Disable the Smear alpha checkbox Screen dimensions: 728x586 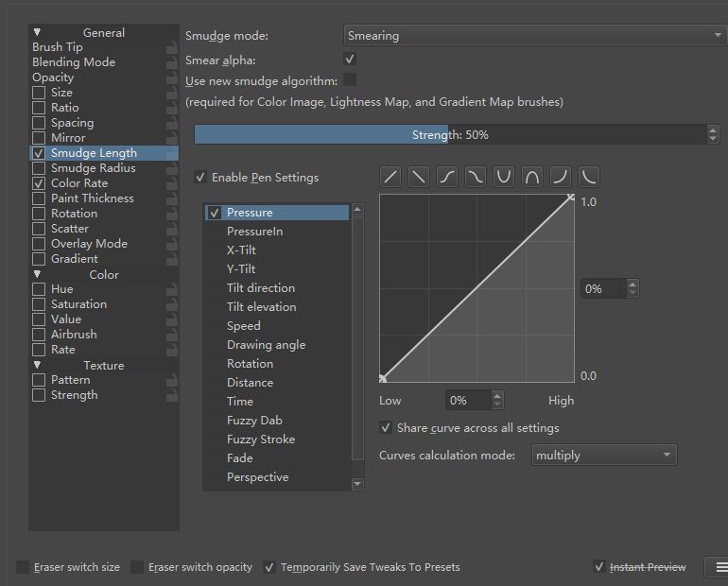[x=350, y=60]
